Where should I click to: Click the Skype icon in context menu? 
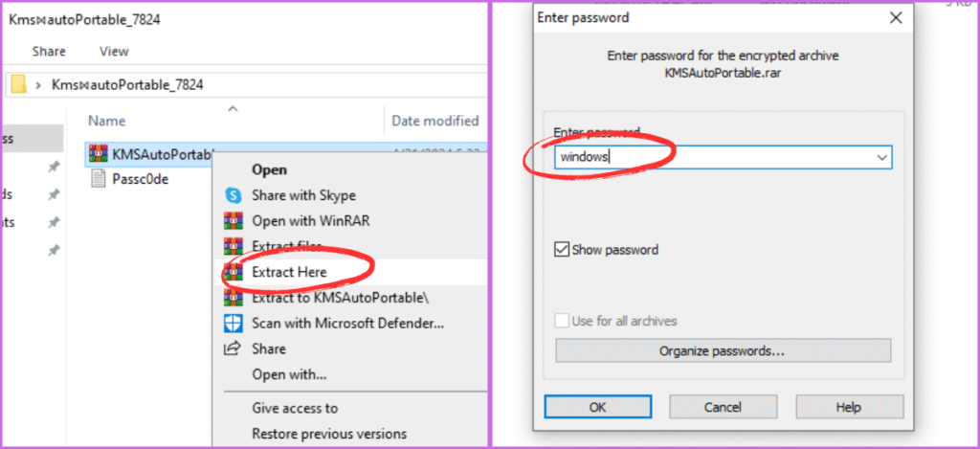point(233,195)
